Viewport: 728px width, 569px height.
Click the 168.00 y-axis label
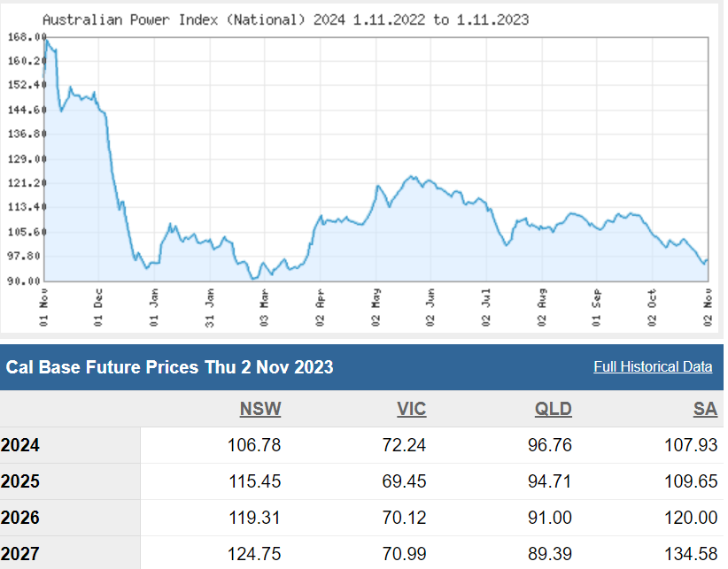[x=26, y=37]
